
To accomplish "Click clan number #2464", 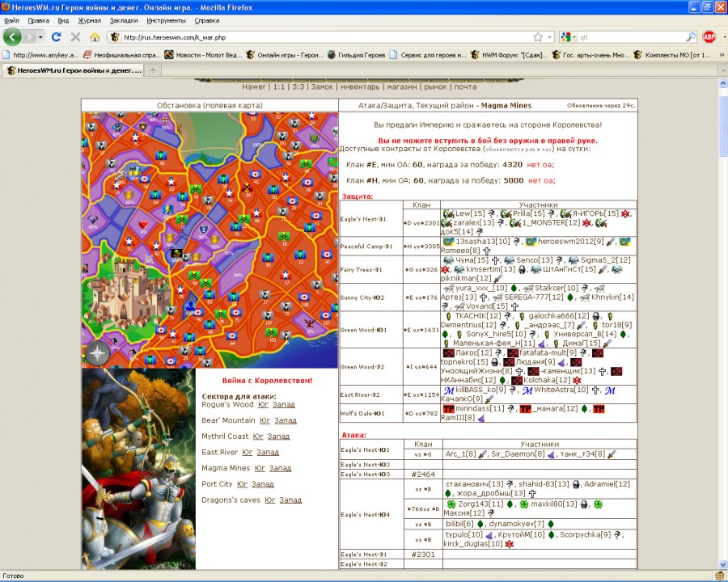I will point(423,474).
